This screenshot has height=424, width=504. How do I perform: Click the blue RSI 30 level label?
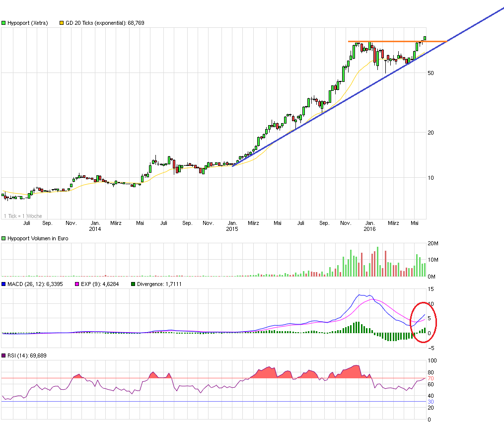coord(431,402)
